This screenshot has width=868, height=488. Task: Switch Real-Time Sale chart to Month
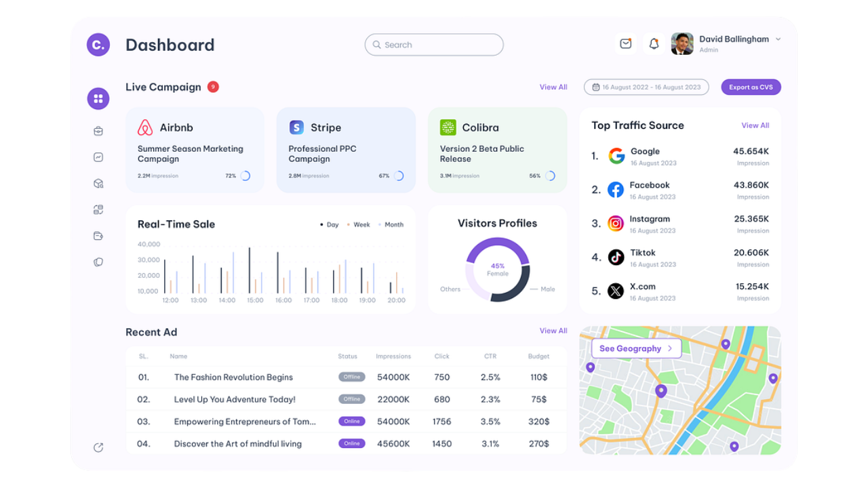click(391, 225)
